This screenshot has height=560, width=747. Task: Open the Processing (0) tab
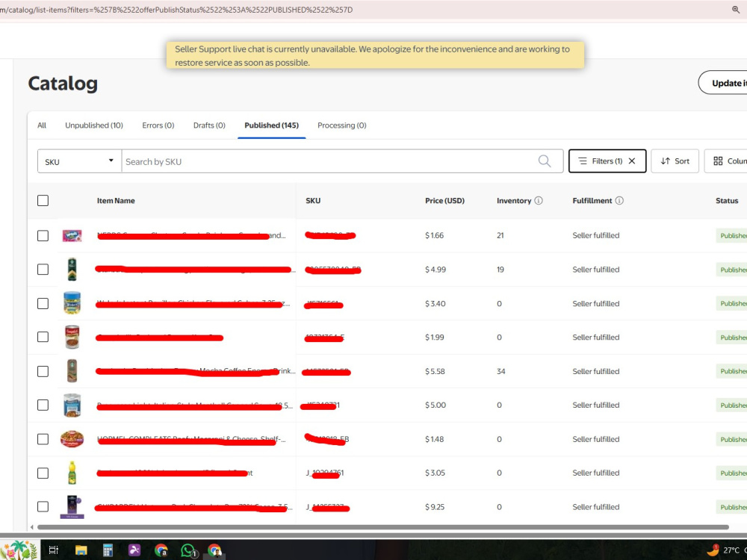[x=342, y=125]
